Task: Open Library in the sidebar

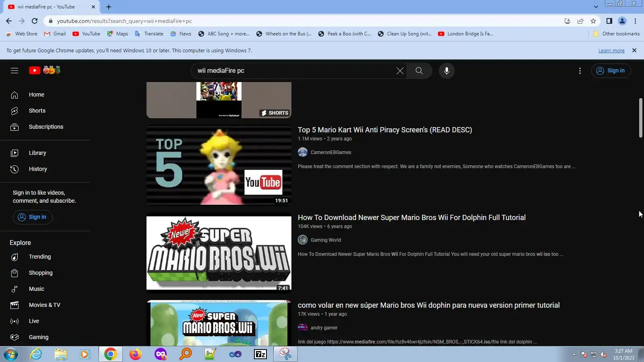Action: click(45, 153)
